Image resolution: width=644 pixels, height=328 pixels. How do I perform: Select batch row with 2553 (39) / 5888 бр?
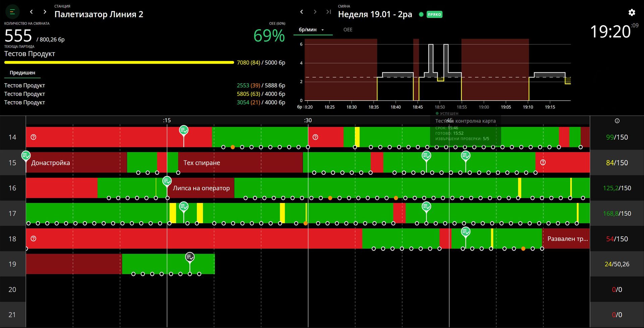145,85
